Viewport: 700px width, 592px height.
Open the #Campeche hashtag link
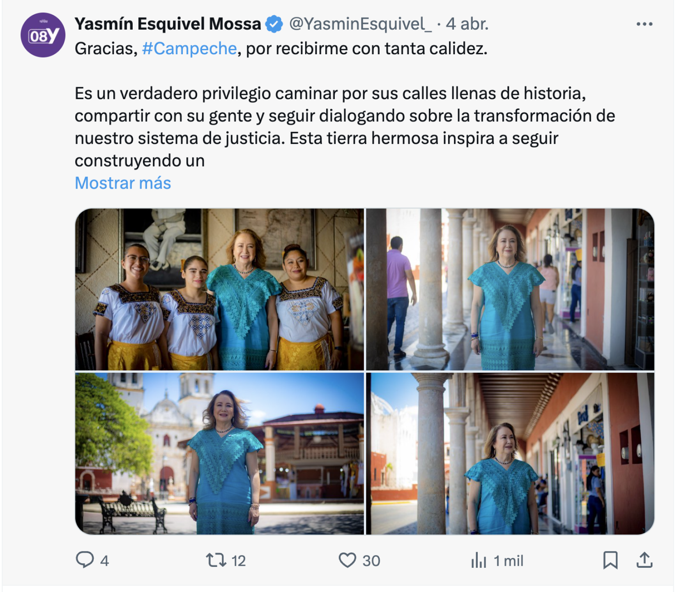tap(189, 49)
